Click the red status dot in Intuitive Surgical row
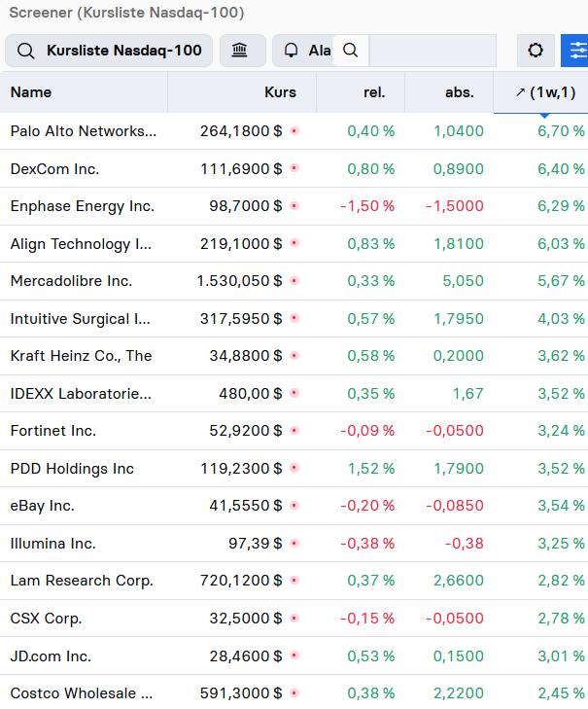588x709 pixels. click(294, 318)
